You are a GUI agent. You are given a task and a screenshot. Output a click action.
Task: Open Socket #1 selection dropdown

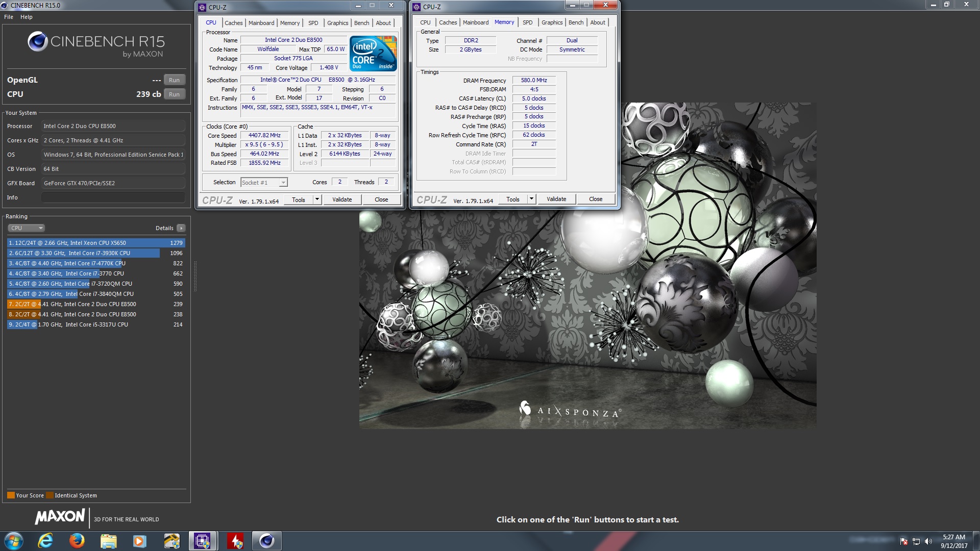click(264, 183)
